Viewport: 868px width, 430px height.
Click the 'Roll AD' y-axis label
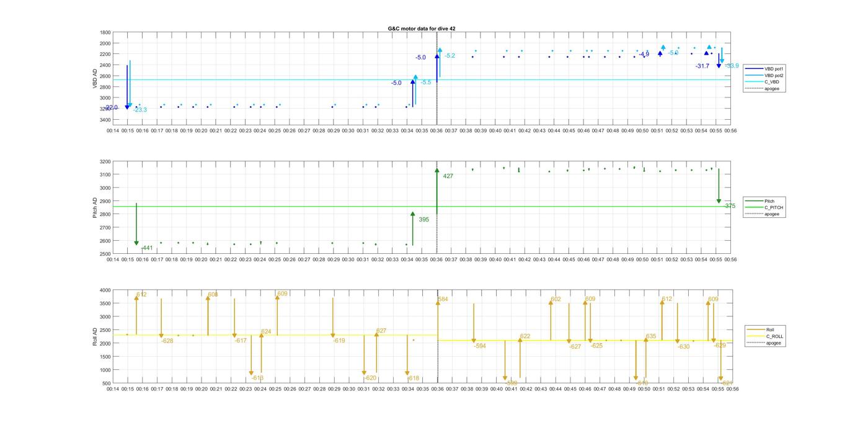[x=95, y=336]
